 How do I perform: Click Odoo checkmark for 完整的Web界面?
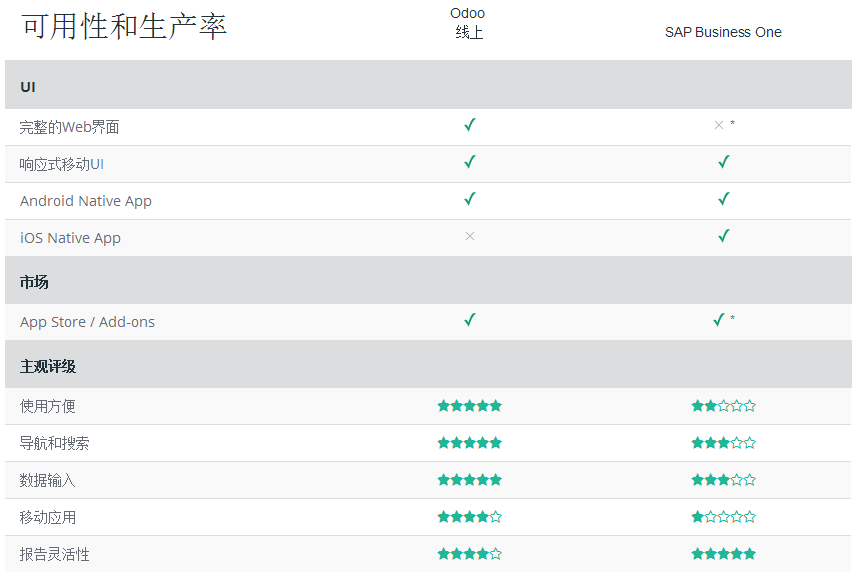(470, 125)
